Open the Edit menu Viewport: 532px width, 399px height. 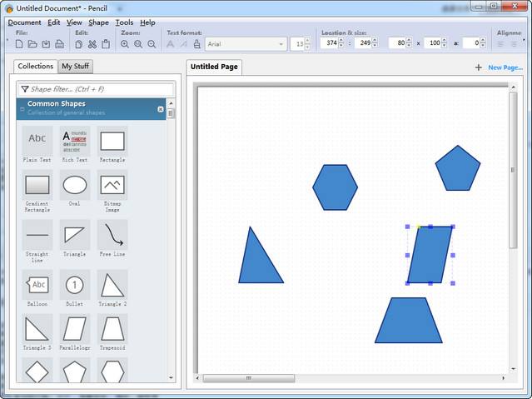point(53,22)
